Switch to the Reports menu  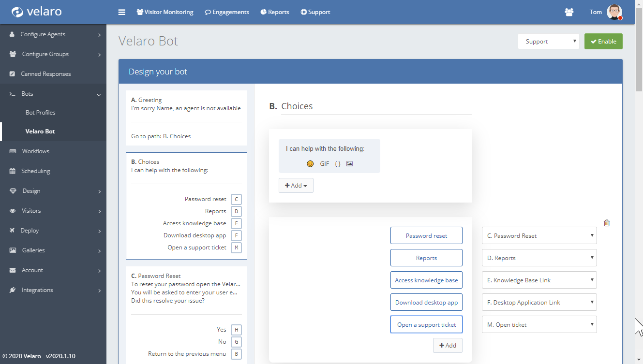(x=274, y=12)
